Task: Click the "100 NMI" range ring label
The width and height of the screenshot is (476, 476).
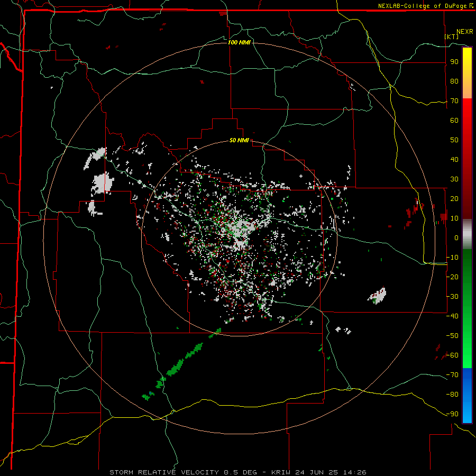Action: click(239, 42)
